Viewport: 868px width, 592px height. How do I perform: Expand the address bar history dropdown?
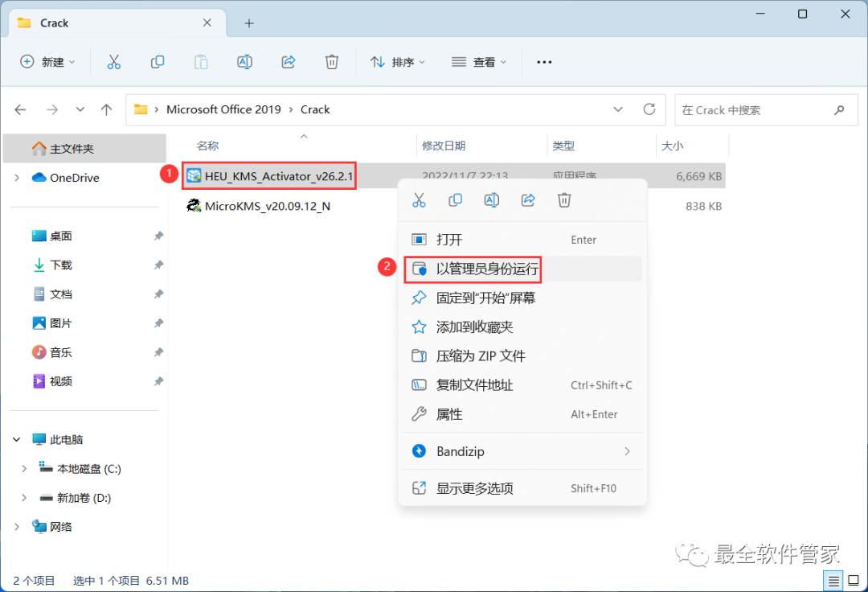[618, 109]
